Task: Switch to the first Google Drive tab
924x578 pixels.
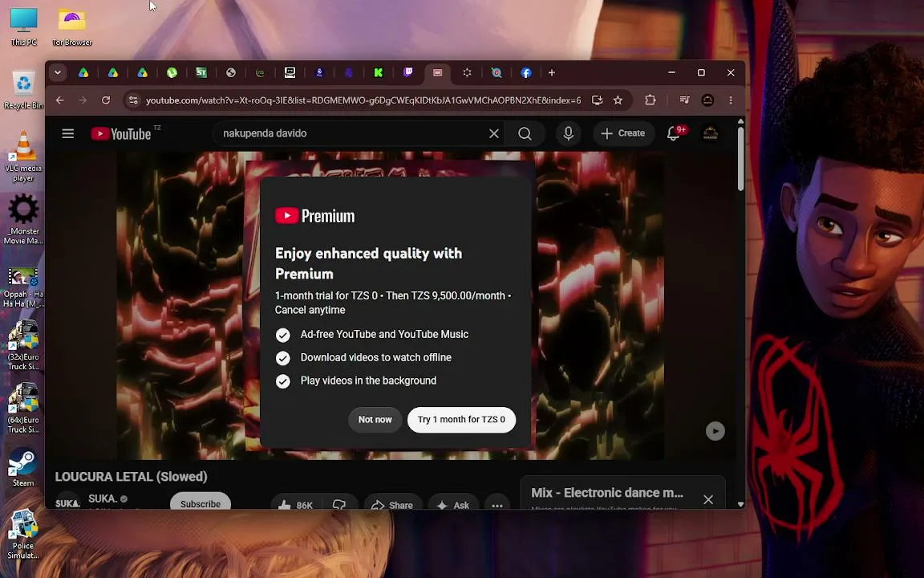Action: pyautogui.click(x=83, y=72)
